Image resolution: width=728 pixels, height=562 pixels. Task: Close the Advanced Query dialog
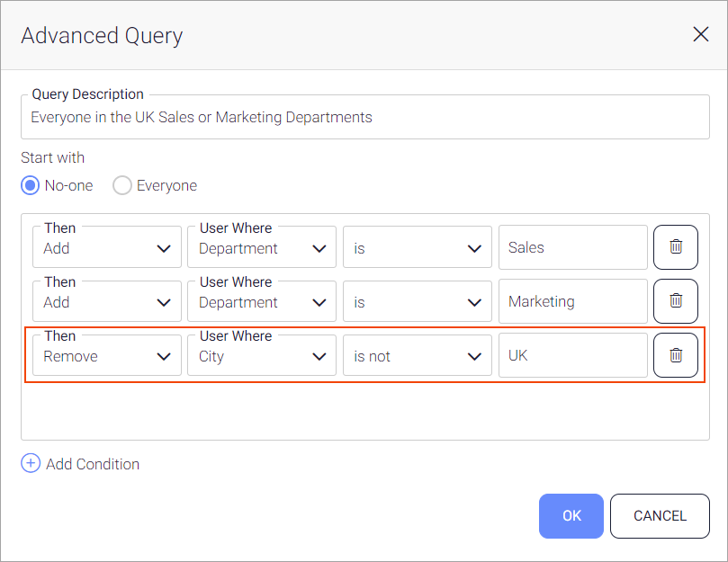coord(700,35)
